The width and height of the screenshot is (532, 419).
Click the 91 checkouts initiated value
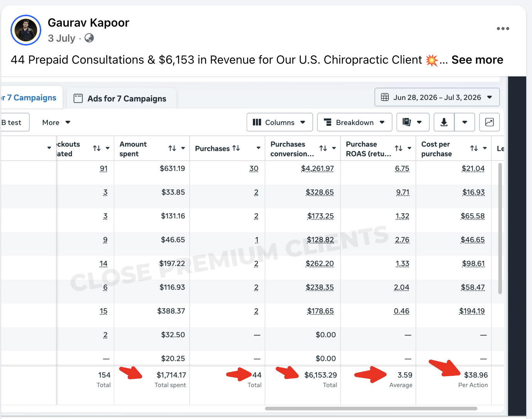[x=103, y=169]
